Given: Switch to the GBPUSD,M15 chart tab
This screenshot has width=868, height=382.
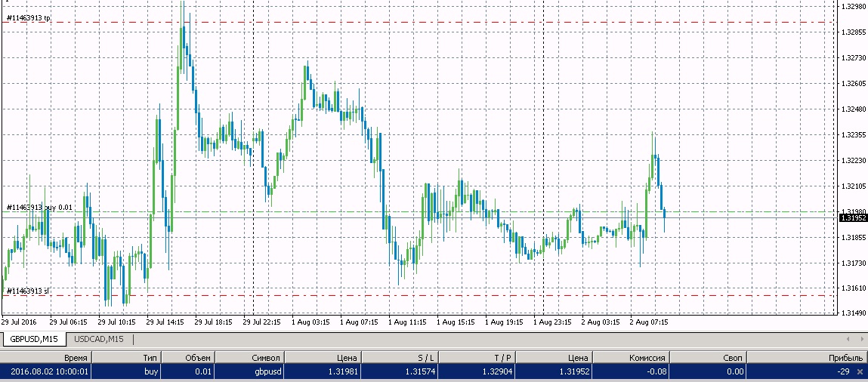Looking at the screenshot, I should point(34,340).
